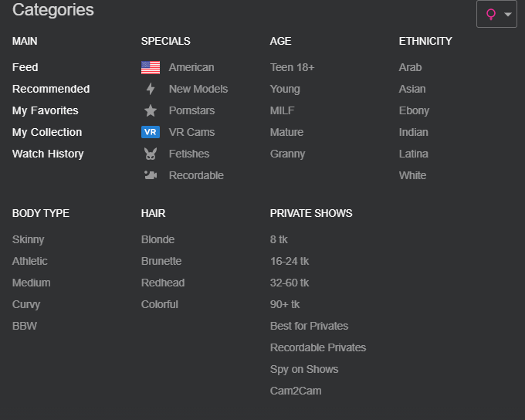This screenshot has width=525, height=420.
Task: Click the pink female gender symbol
Action: coord(491,15)
